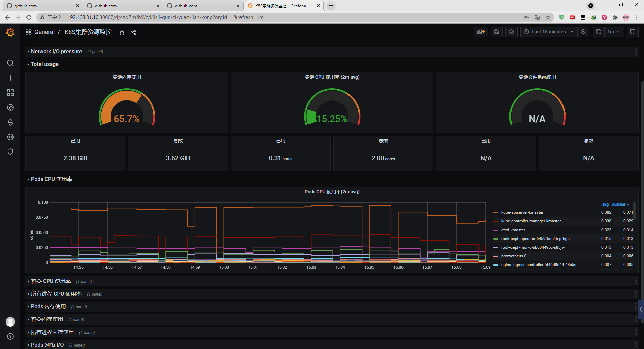Open the Configuration gear in sidebar
Image resolution: width=644 pixels, height=349 pixels.
(x=10, y=137)
